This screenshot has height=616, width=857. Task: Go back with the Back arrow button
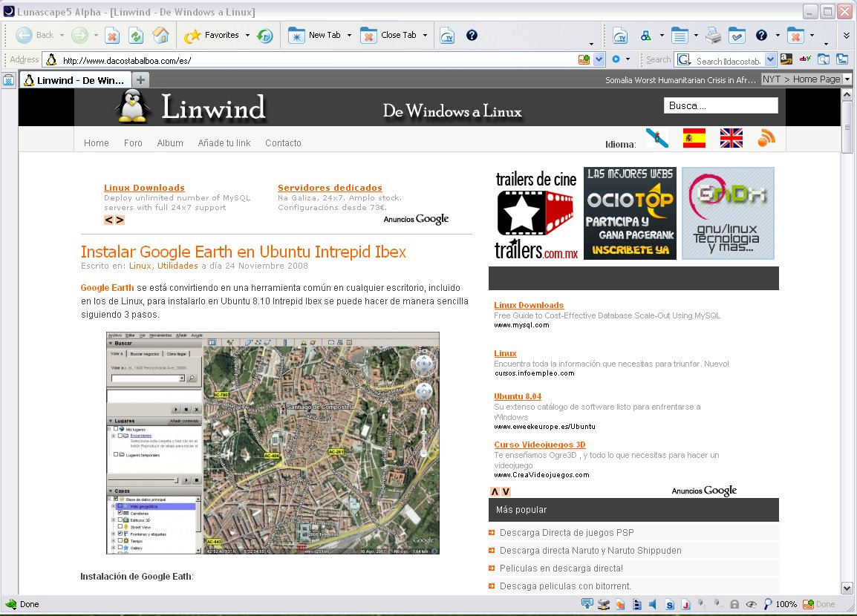[x=34, y=36]
